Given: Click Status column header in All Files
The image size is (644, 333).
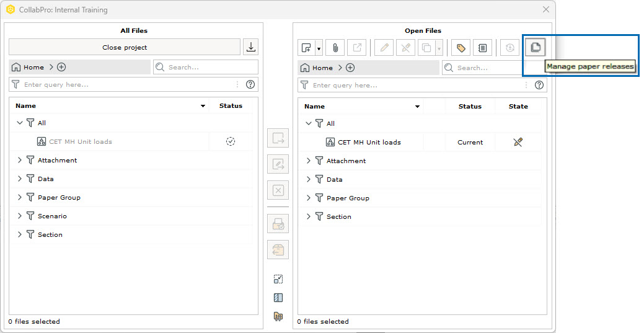Looking at the screenshot, I should 231,105.
